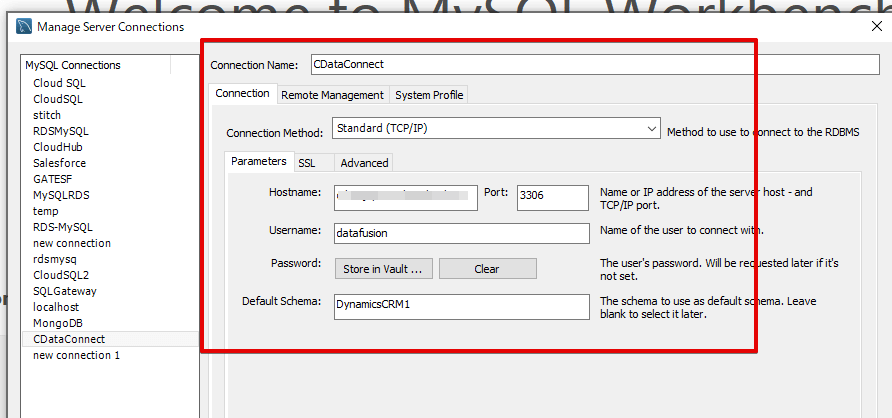Select the localhost connection

[x=56, y=307]
